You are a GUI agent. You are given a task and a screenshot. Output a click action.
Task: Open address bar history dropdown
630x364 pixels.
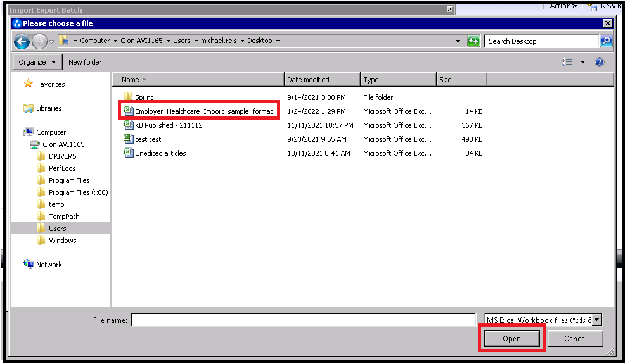458,41
